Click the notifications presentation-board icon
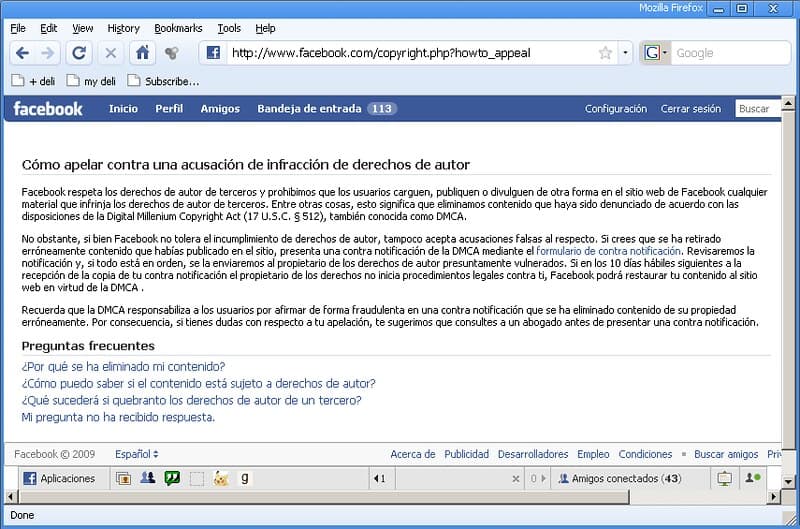Image resolution: width=800 pixels, height=529 pixels. (724, 478)
